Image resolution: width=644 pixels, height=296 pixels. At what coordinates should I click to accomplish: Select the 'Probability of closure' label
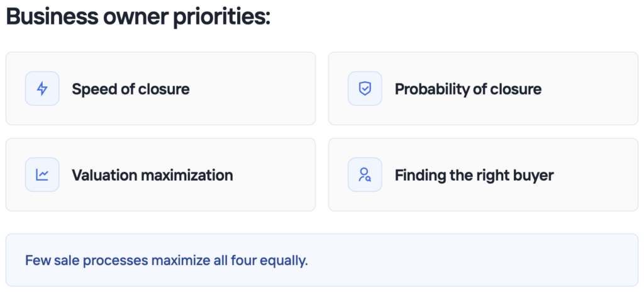[x=468, y=89]
